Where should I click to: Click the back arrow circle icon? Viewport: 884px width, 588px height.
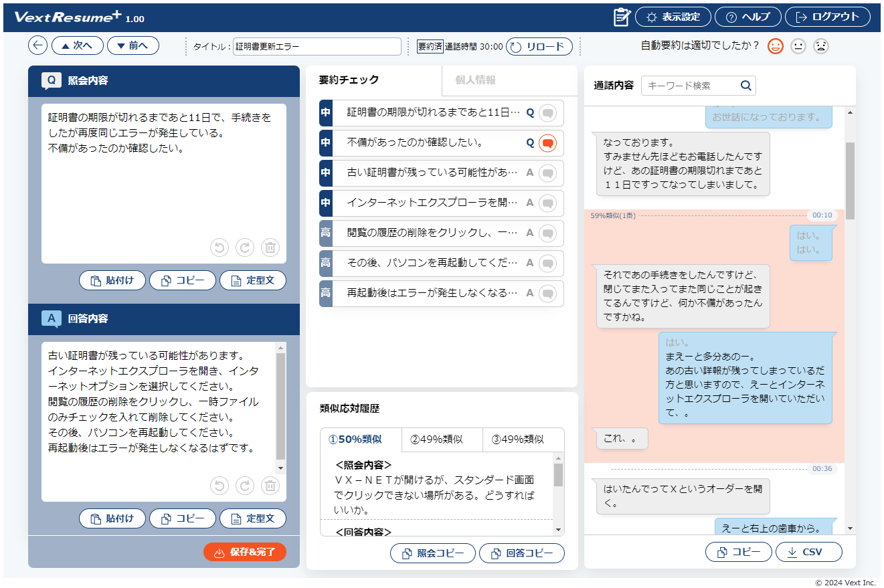(x=38, y=45)
